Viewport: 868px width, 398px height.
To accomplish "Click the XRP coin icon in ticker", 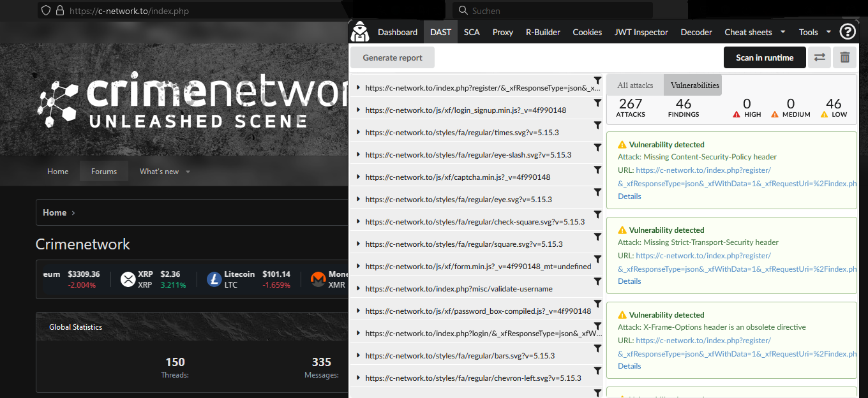I will 128,279.
